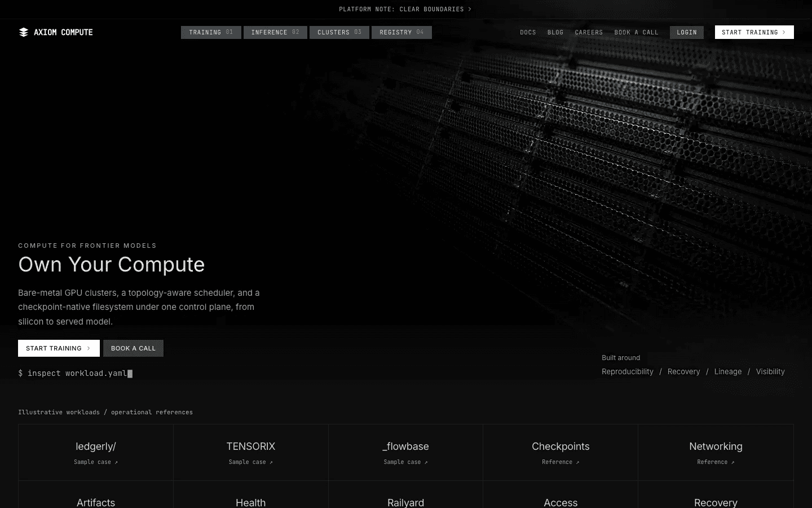
Task: Click the arrow icon beside Networking Reference
Action: pyautogui.click(x=732, y=462)
